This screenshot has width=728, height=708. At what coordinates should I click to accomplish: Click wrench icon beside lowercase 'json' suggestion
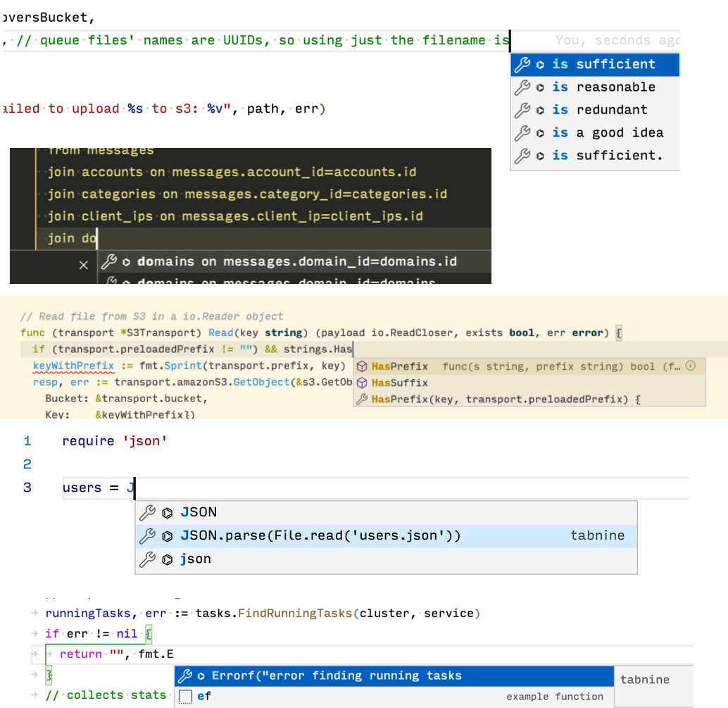pyautogui.click(x=147, y=559)
